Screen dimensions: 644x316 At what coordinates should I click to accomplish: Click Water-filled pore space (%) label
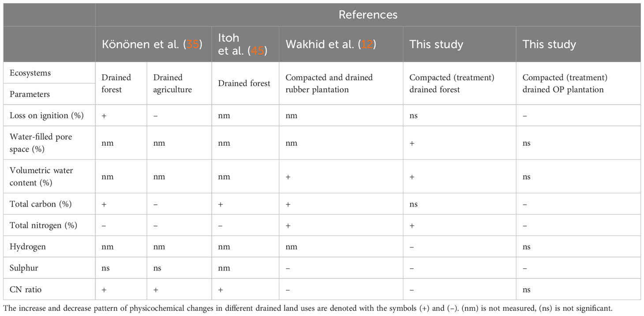41,143
